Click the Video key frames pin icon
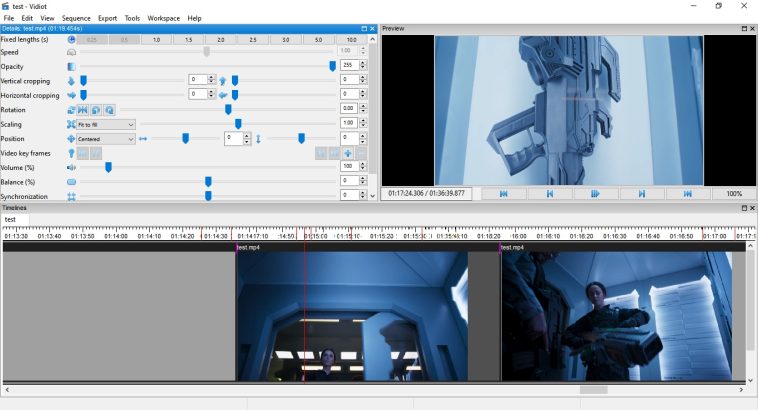This screenshot has width=758, height=410. click(x=72, y=154)
